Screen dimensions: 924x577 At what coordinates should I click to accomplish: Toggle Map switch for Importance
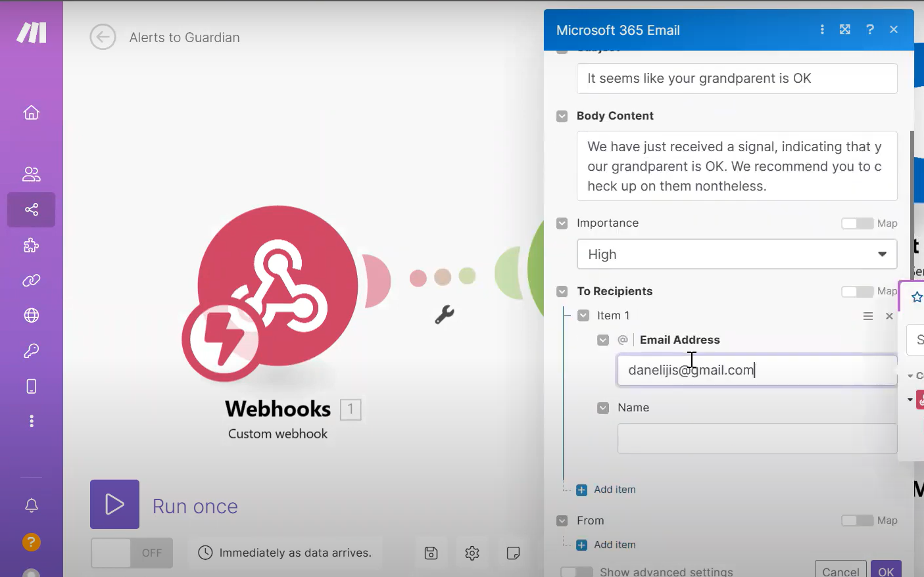click(858, 223)
